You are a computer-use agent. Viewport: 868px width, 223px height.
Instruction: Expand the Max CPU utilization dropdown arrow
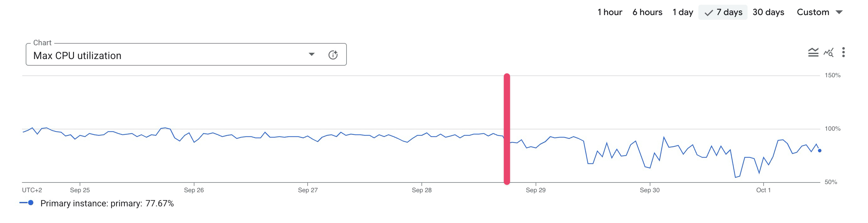[312, 54]
